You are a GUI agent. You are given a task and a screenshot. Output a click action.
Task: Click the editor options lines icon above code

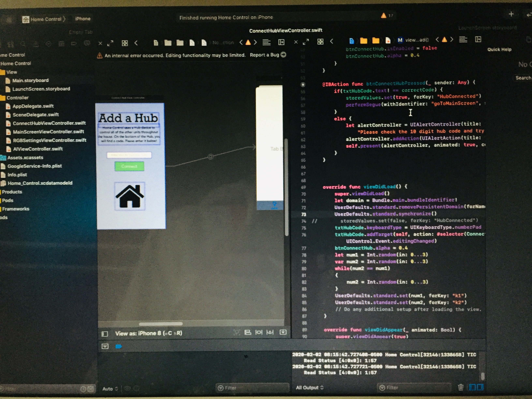pos(463,39)
